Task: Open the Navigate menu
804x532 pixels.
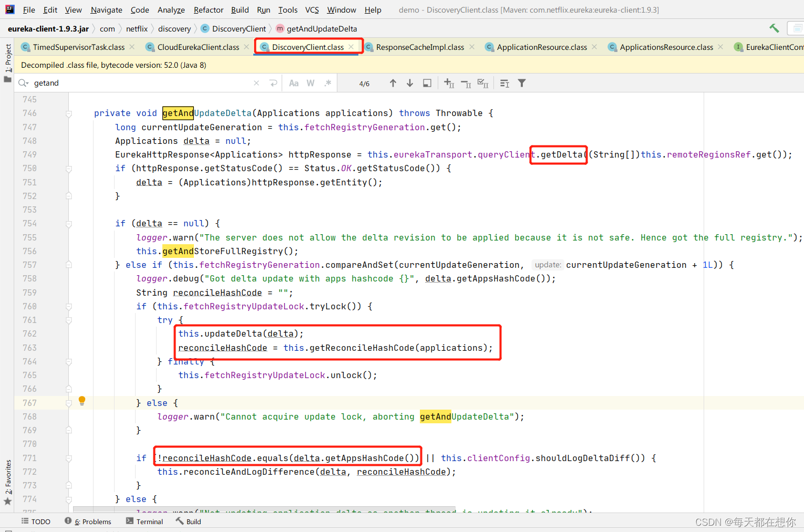Action: coord(106,10)
